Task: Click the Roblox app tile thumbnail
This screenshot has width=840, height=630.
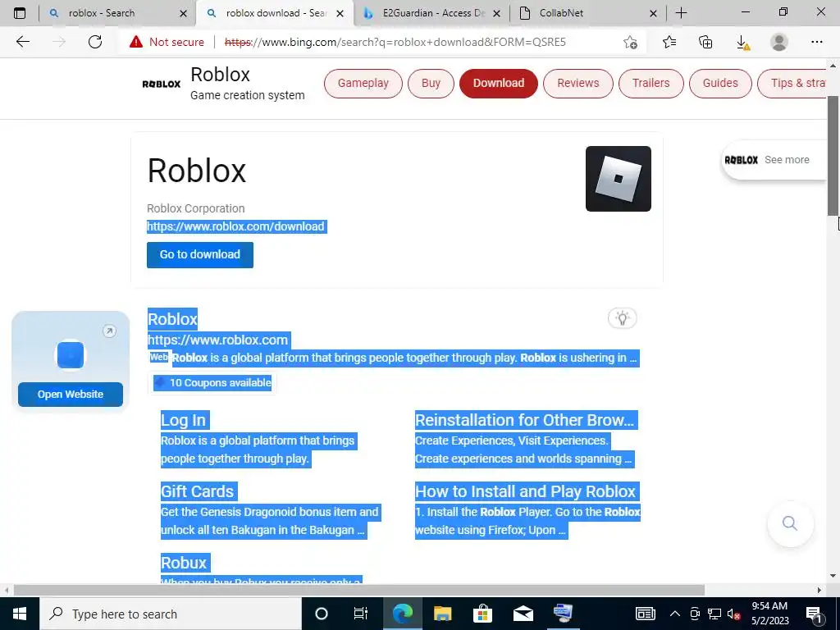Action: 619,179
